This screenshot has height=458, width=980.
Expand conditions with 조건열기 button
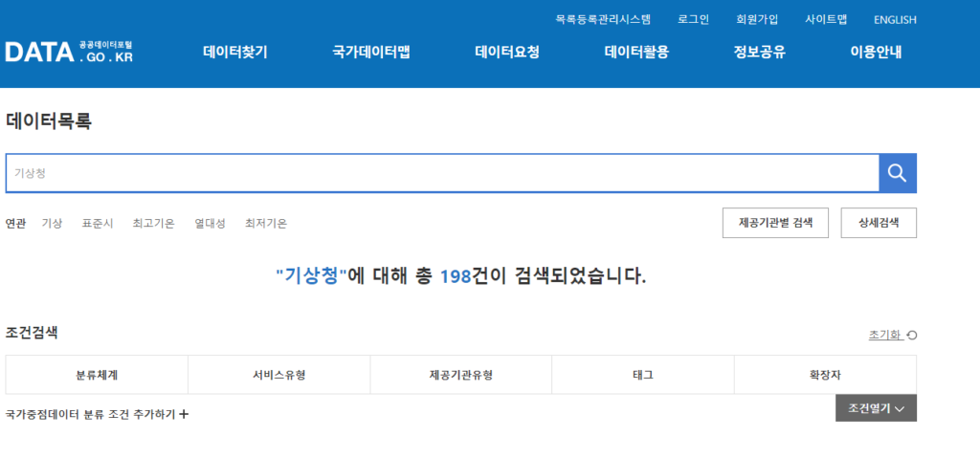click(877, 408)
